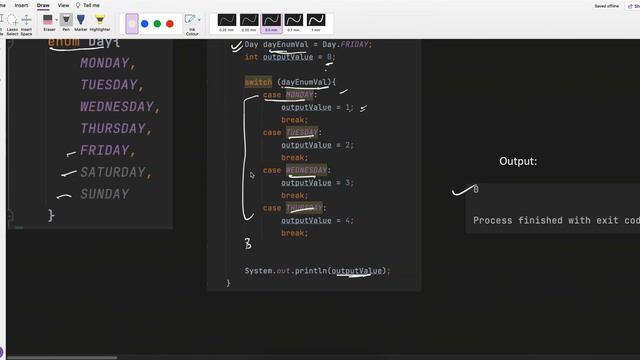Pick the light purple ink colour swatch

pyautogui.click(x=132, y=24)
